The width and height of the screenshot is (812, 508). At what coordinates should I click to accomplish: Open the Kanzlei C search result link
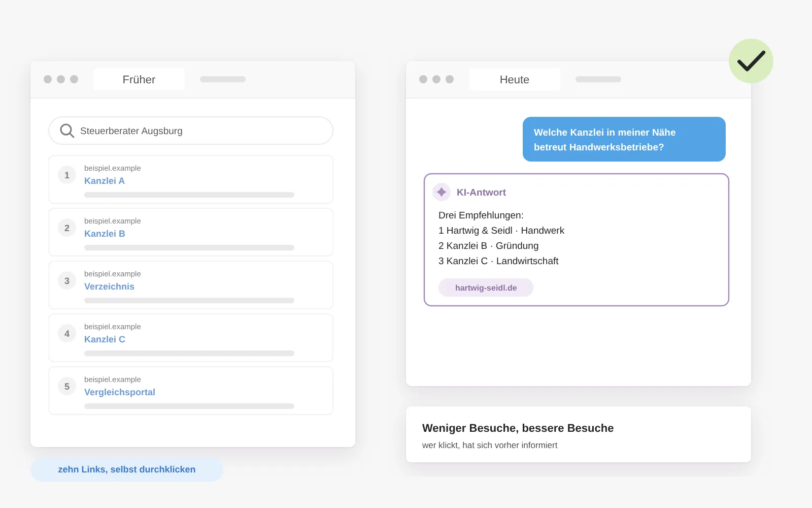click(x=105, y=339)
